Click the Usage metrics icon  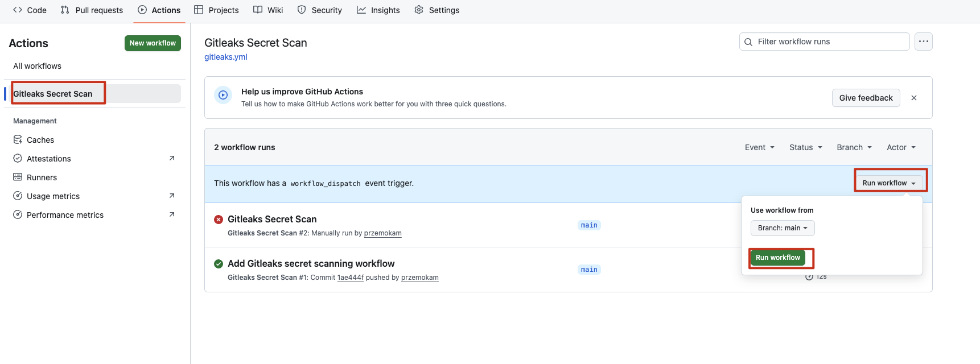[x=18, y=196]
